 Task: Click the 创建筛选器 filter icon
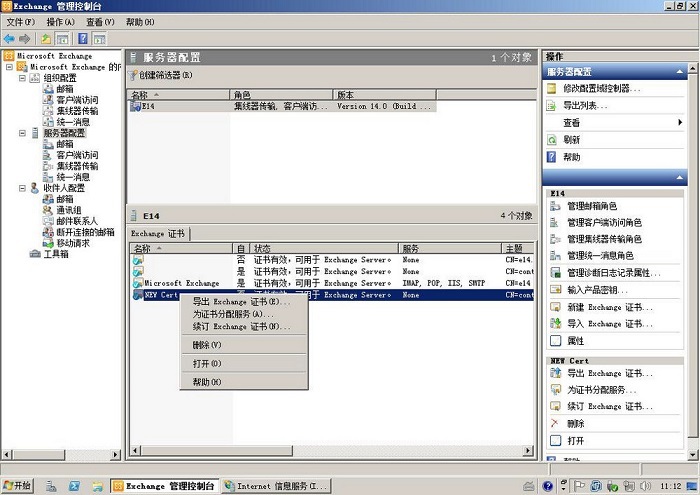tap(136, 75)
